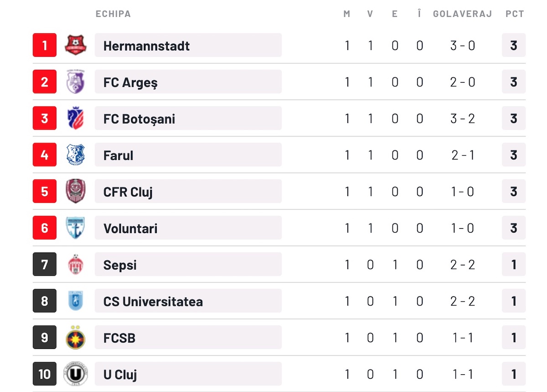This screenshot has height=392, width=547.
Task: Click the CS Universitatea blue crest
Action: pos(76,301)
